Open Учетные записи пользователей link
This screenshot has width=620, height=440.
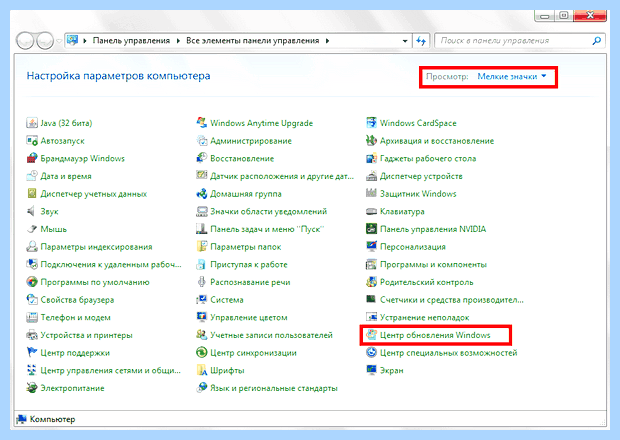(x=271, y=335)
